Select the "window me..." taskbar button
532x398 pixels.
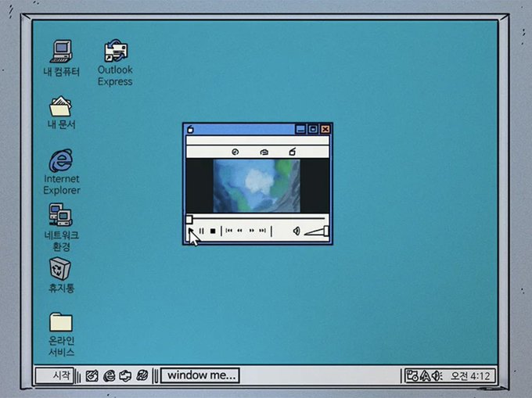[x=200, y=375]
